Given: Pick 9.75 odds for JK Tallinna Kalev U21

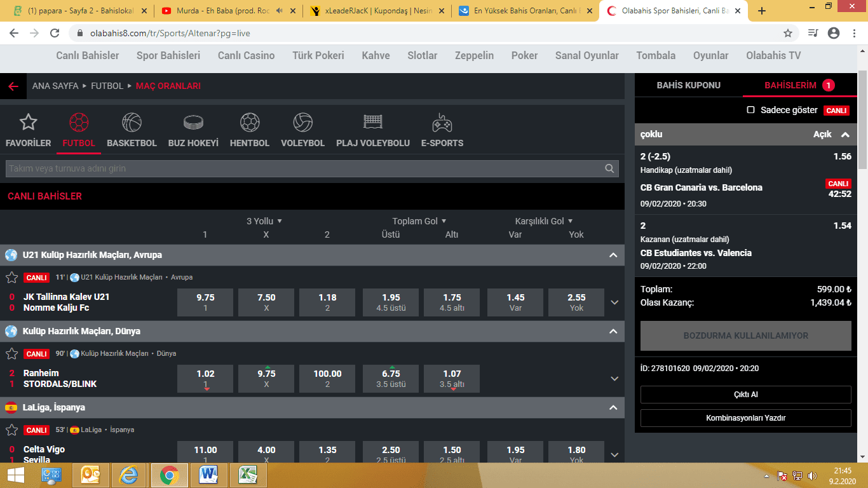Looking at the screenshot, I should pyautogui.click(x=205, y=302).
